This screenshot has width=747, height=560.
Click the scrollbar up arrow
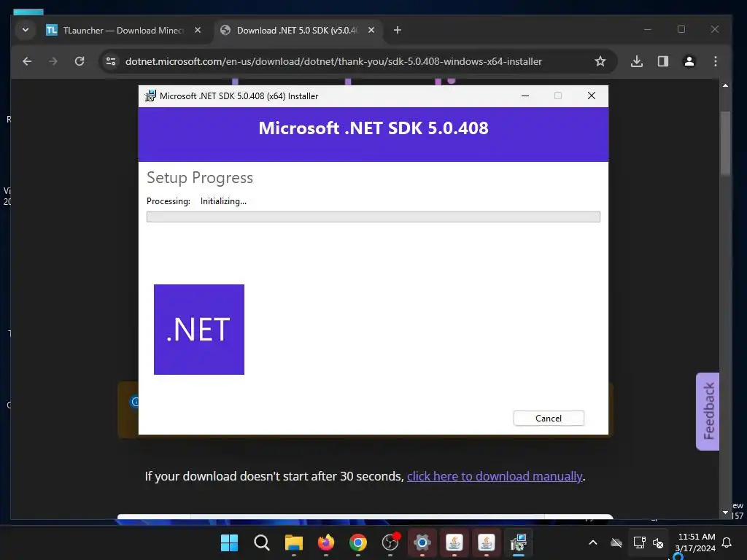(x=725, y=86)
